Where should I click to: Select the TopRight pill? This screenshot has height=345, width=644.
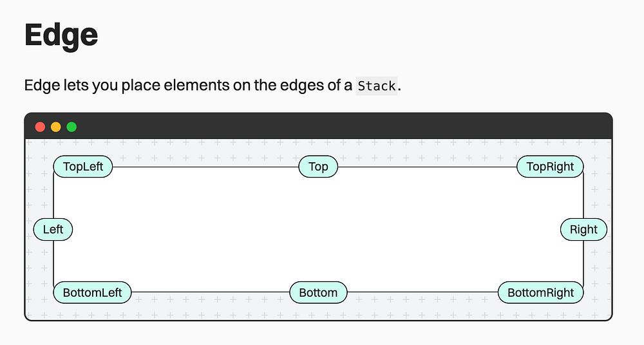(x=550, y=167)
